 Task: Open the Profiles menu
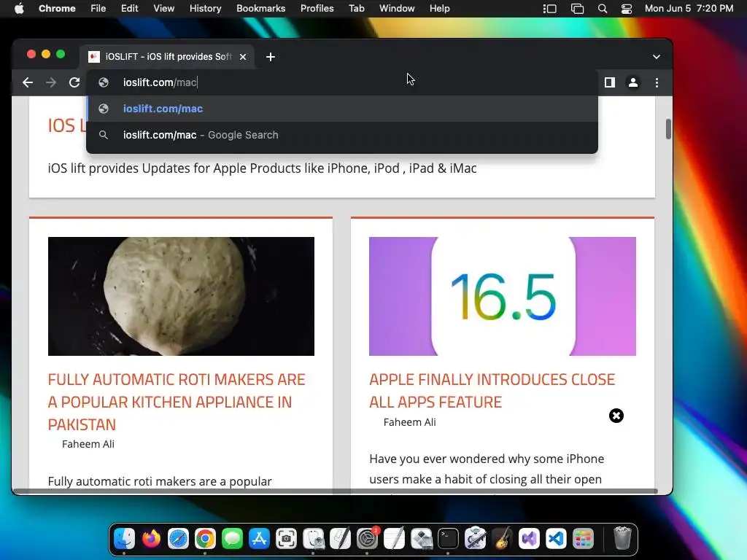317,9
